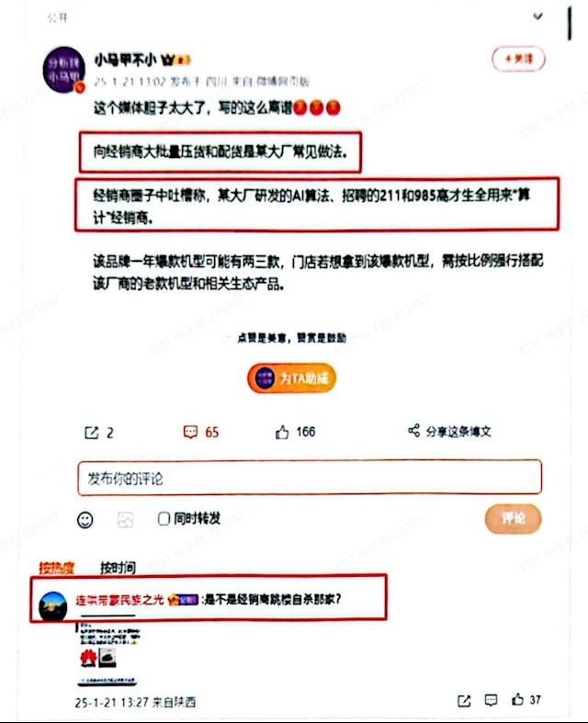Submit using the orange 评论 button
The width and height of the screenshot is (588, 723).
point(513,519)
